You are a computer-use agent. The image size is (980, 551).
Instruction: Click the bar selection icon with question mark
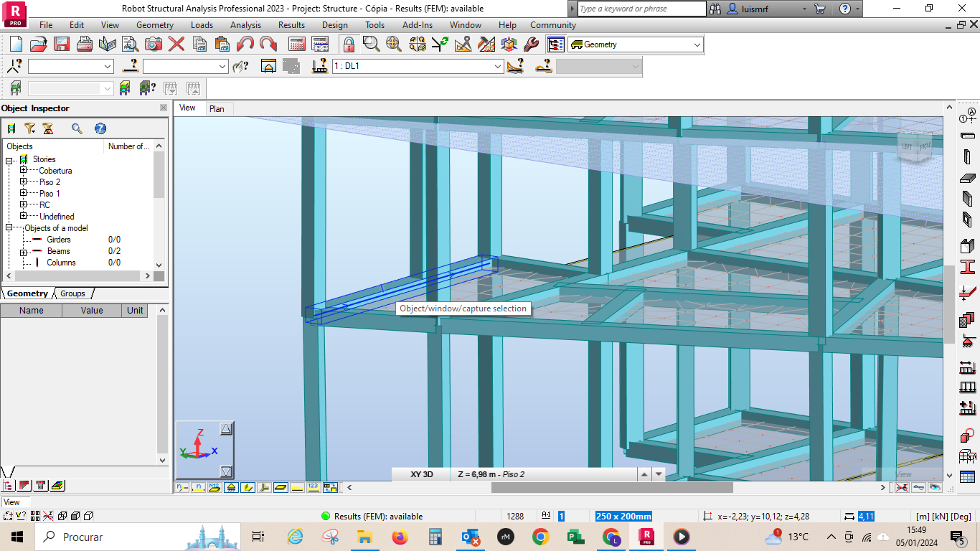pyautogui.click(x=131, y=66)
